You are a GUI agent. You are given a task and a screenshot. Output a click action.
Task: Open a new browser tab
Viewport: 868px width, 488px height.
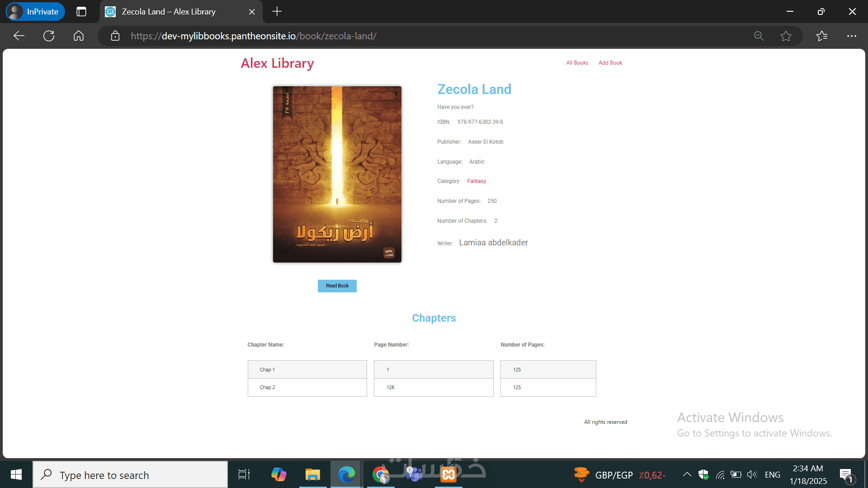click(277, 12)
